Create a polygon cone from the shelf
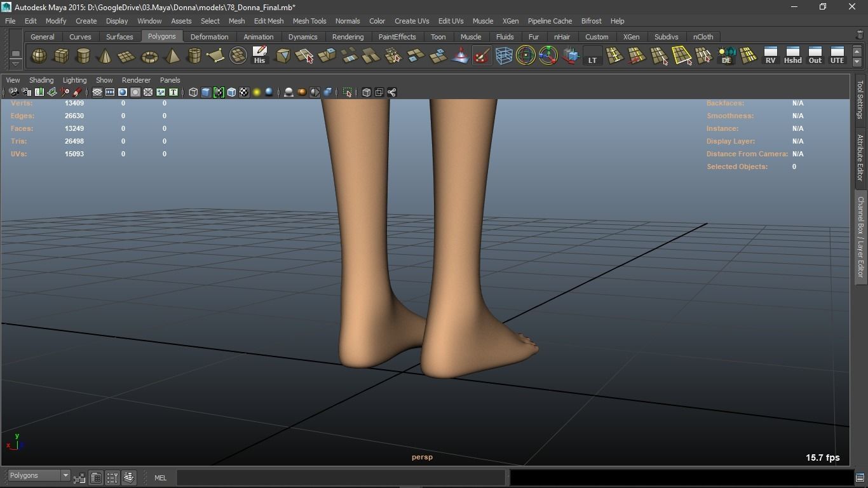868x488 pixels. coord(105,56)
